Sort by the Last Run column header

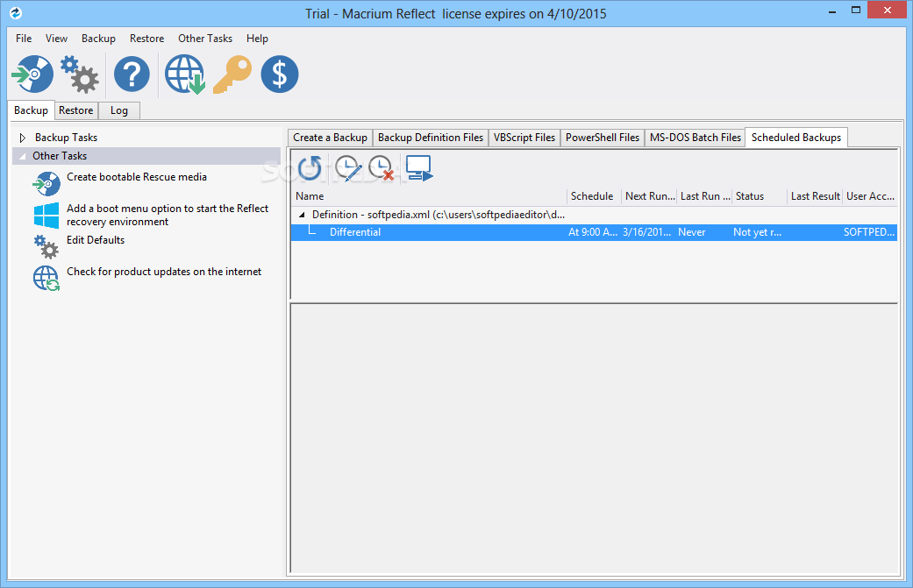704,196
